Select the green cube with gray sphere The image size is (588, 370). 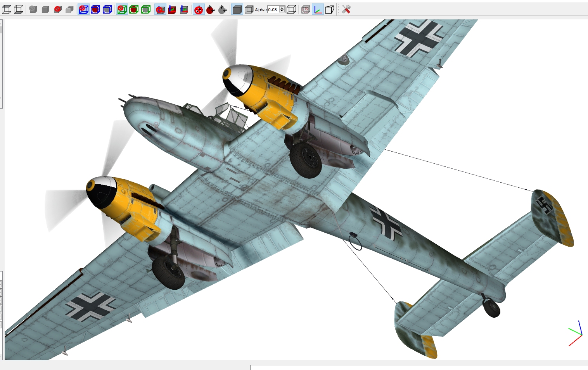pos(146,9)
